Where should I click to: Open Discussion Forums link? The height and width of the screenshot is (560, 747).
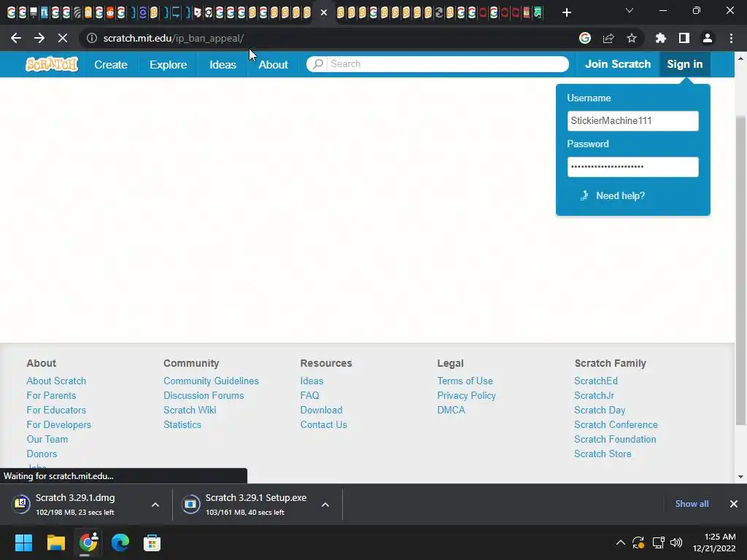[204, 395]
